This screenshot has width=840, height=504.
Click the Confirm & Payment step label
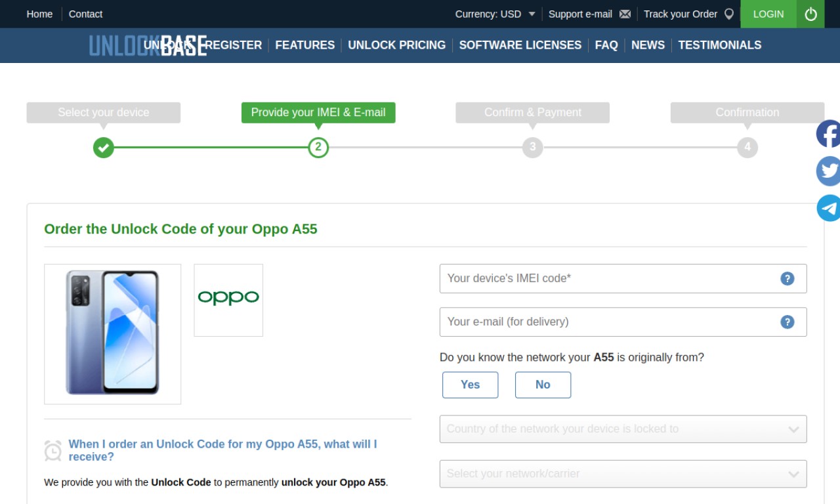click(533, 112)
